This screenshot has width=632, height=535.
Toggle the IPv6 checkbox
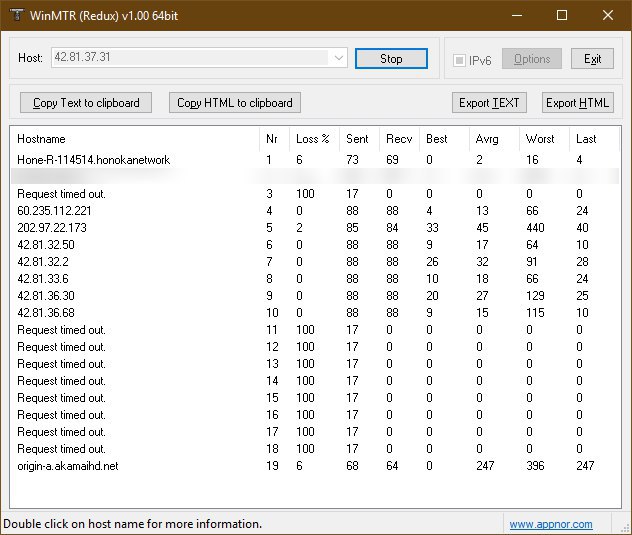460,59
